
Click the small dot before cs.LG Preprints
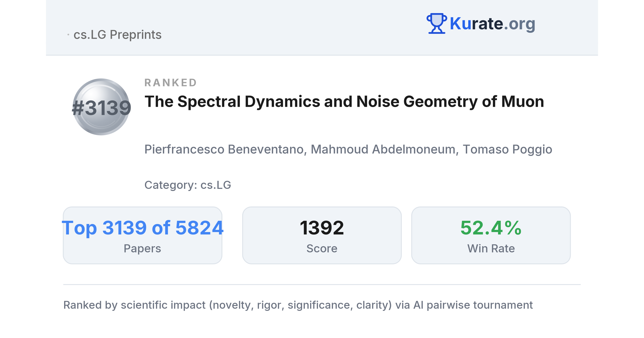click(68, 35)
